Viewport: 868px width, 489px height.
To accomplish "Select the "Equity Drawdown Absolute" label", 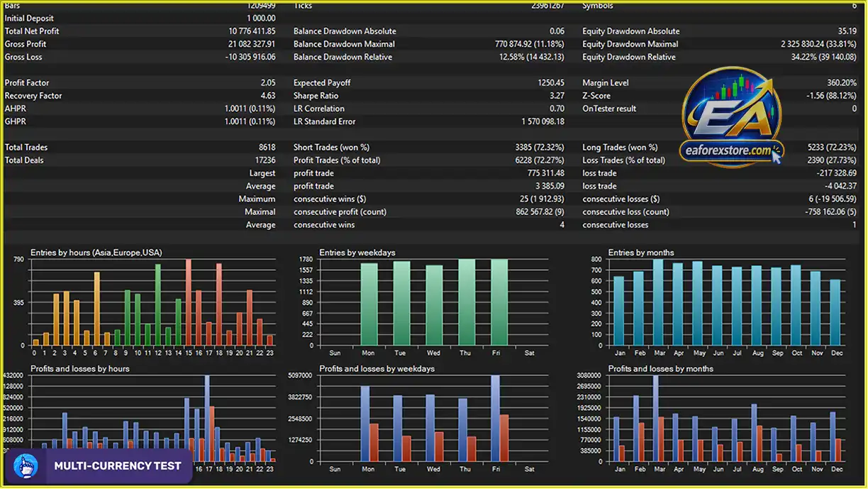I will tap(631, 31).
